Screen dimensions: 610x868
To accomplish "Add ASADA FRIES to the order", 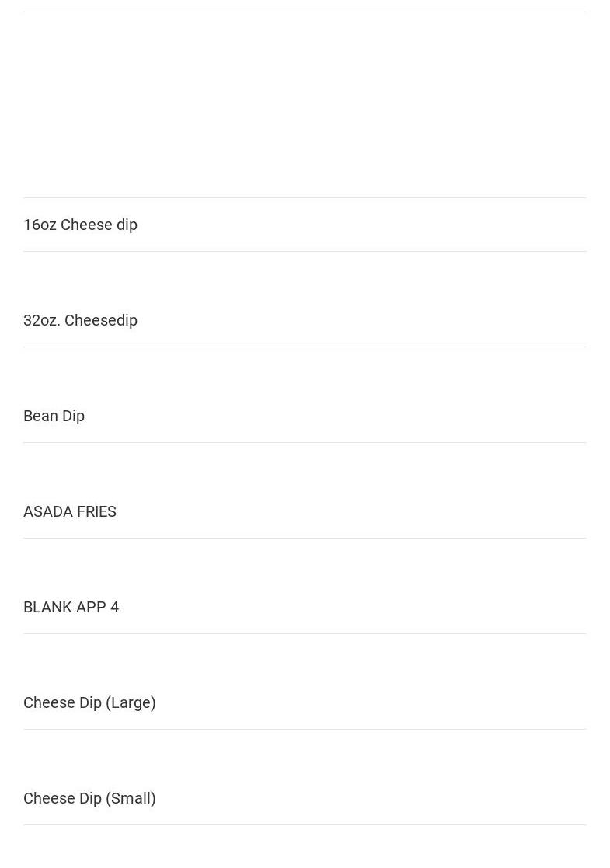I will pos(70,511).
